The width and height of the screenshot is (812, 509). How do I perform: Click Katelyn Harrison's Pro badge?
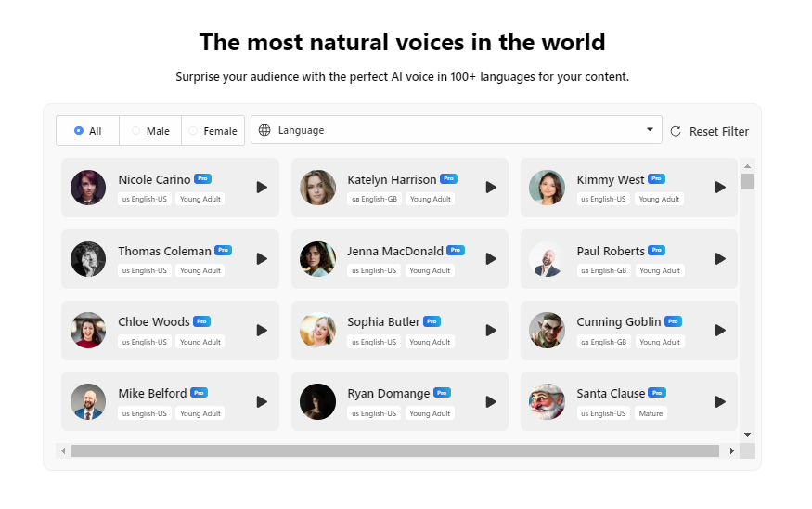click(x=448, y=179)
